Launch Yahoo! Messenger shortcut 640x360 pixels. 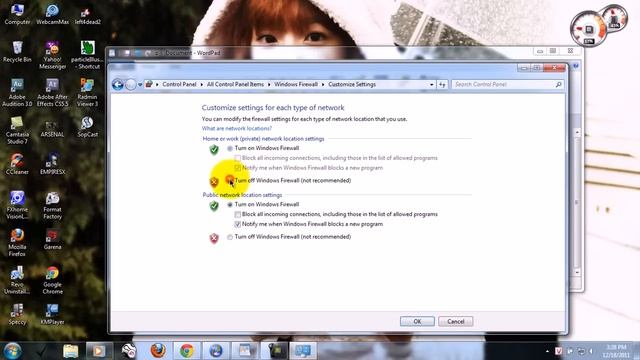tap(52, 55)
